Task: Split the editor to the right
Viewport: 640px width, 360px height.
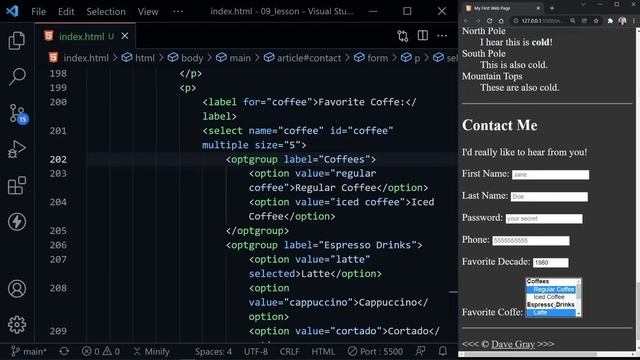Action: [423, 36]
